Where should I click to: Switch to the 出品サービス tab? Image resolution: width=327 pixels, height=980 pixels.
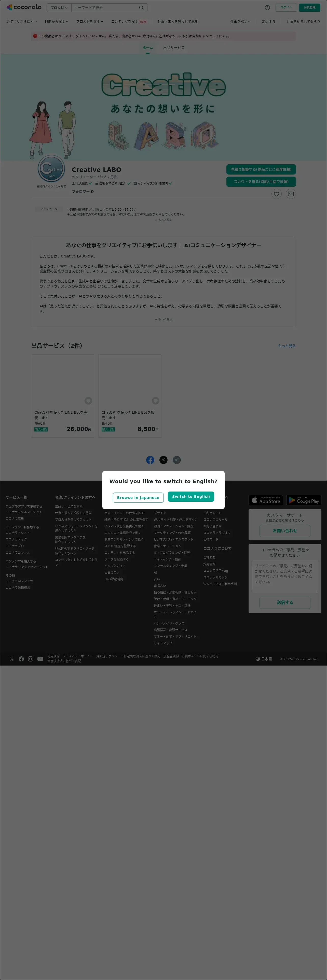(174, 48)
